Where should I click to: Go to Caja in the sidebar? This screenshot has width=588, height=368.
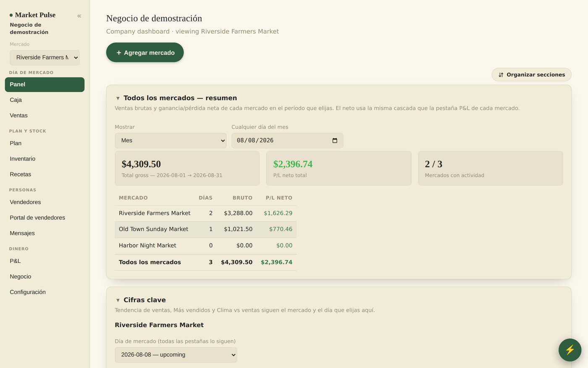45,100
